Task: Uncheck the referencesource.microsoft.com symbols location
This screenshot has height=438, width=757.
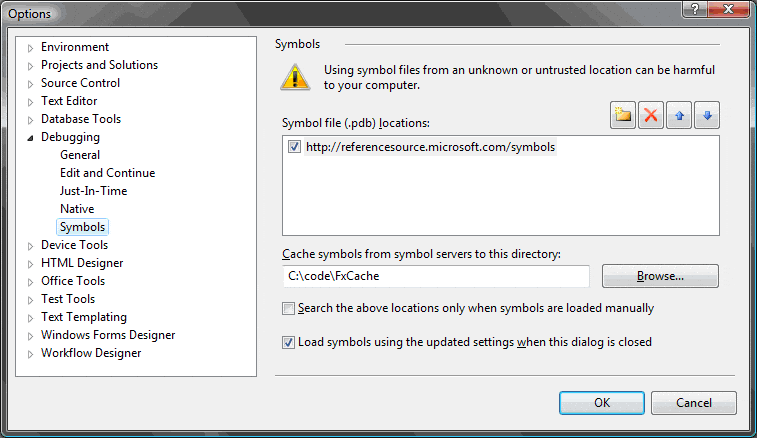Action: (294, 147)
